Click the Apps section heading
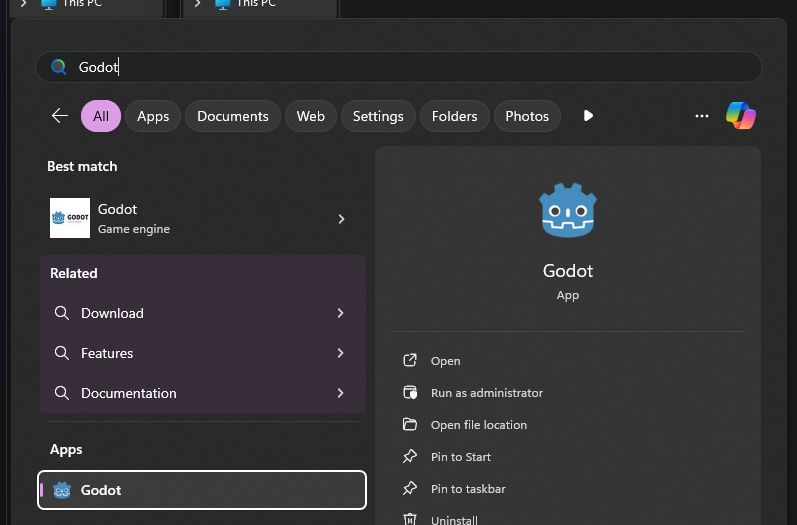 point(66,450)
